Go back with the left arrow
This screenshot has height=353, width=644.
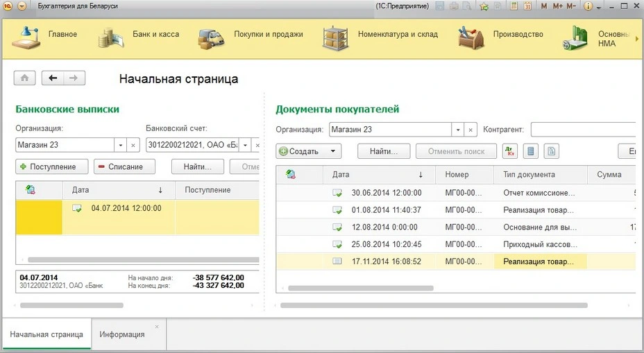[53, 78]
